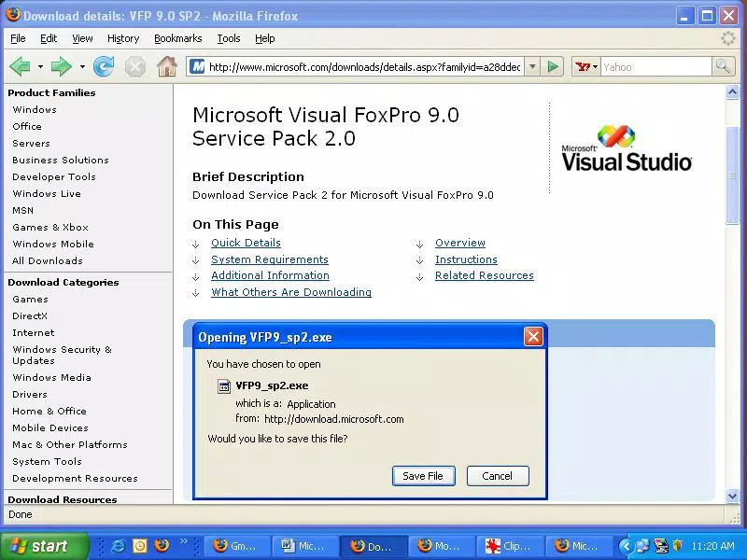Open the File menu
This screenshot has width=747, height=560.
tap(18, 38)
